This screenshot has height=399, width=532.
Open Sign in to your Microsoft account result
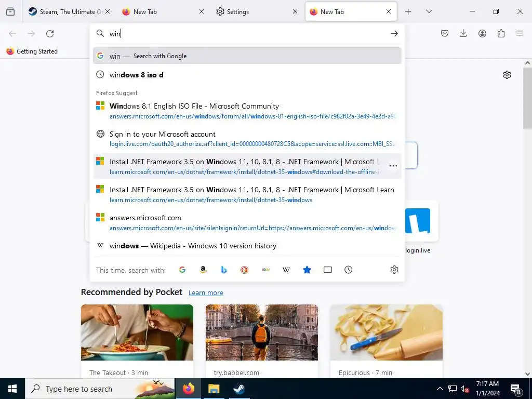(x=247, y=139)
